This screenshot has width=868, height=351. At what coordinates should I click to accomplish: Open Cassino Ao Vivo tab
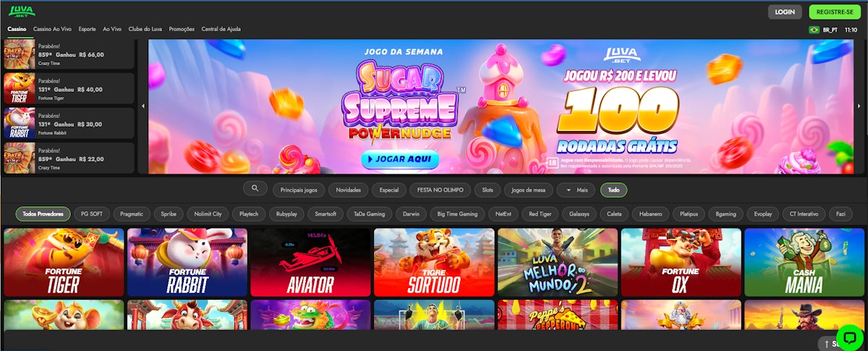point(52,29)
